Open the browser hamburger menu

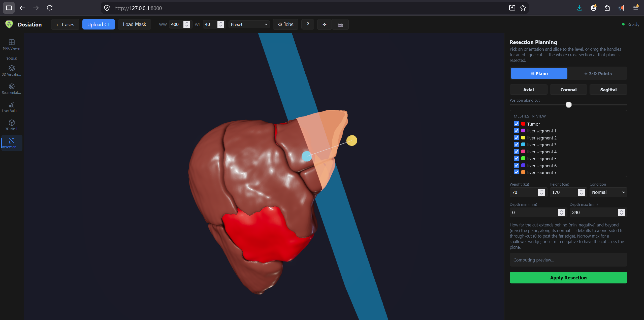pyautogui.click(x=636, y=8)
